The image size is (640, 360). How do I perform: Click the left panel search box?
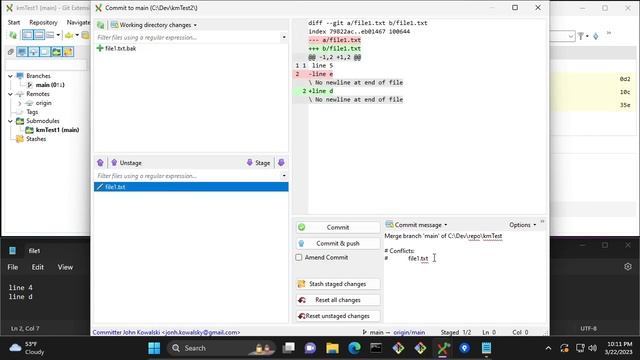point(46,65)
